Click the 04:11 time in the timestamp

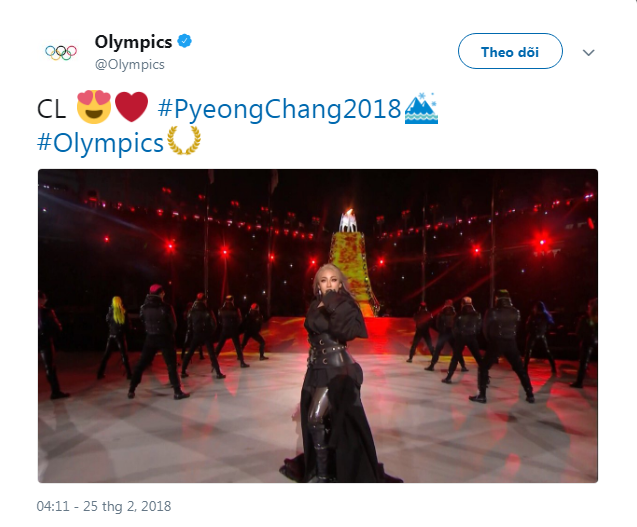point(54,507)
